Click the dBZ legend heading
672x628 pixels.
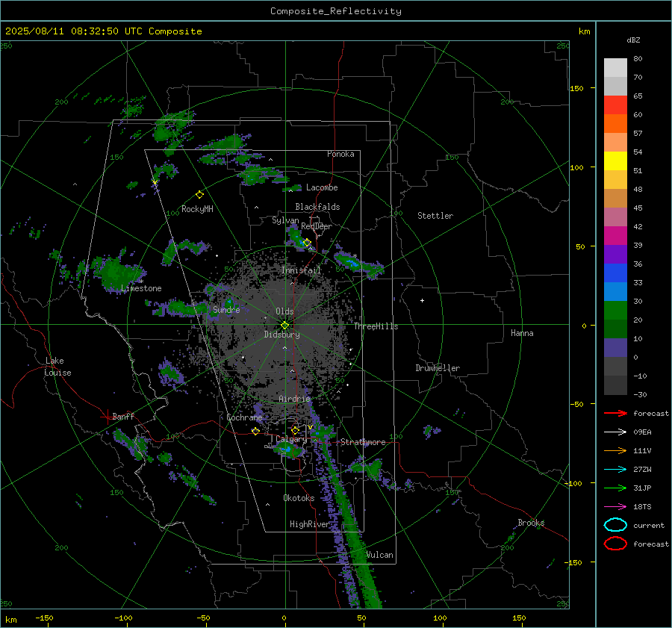(x=633, y=40)
